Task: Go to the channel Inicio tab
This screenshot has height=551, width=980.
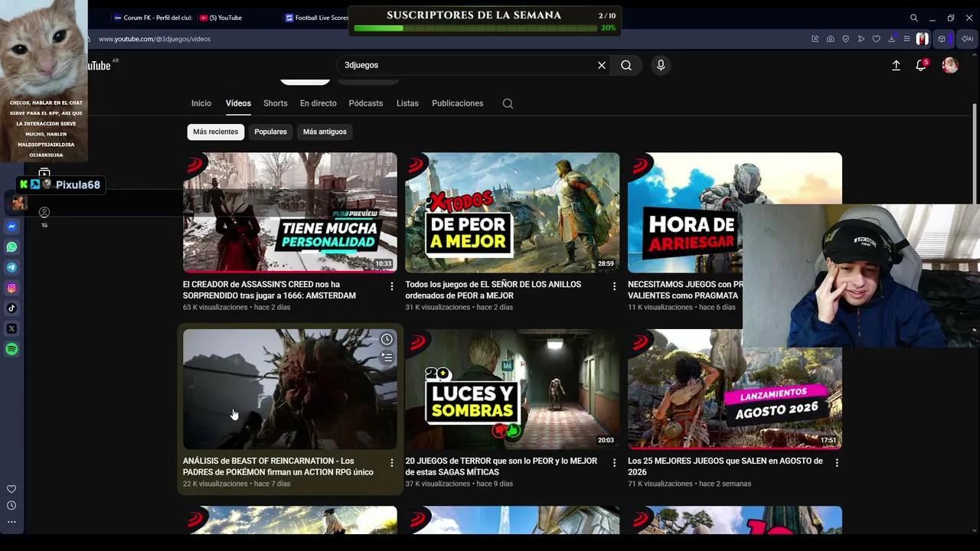Action: (201, 103)
